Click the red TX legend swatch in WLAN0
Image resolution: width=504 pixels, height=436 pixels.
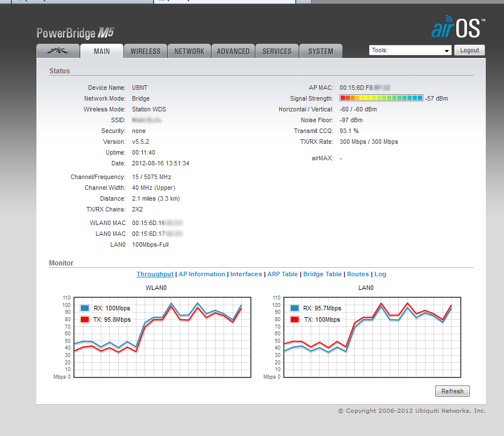85,319
